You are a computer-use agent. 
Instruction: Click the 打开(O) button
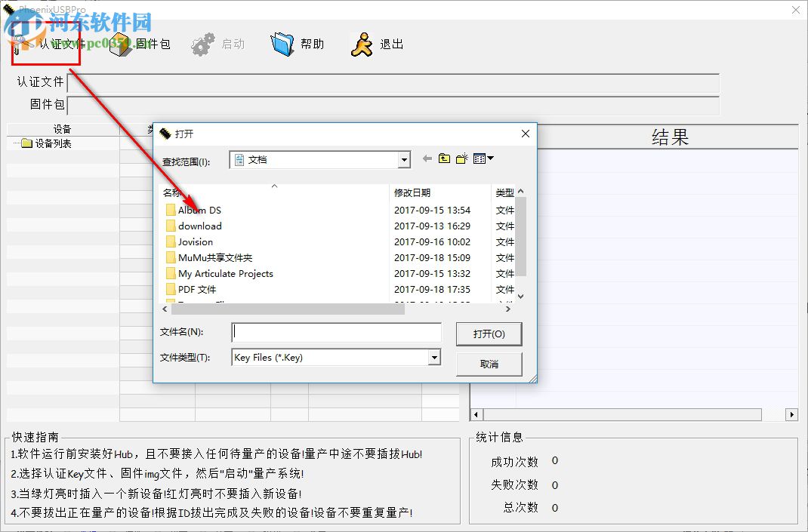[488, 334]
